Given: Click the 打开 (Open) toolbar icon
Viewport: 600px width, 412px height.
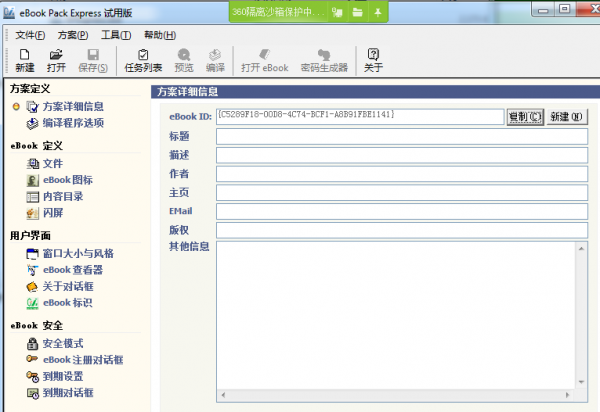Looking at the screenshot, I should tap(56, 60).
